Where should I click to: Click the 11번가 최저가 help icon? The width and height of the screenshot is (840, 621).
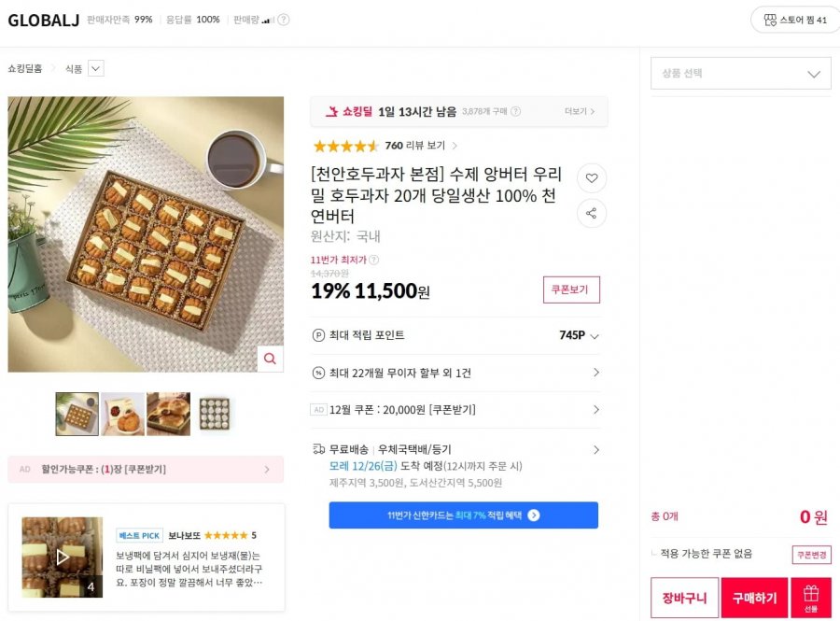[374, 260]
